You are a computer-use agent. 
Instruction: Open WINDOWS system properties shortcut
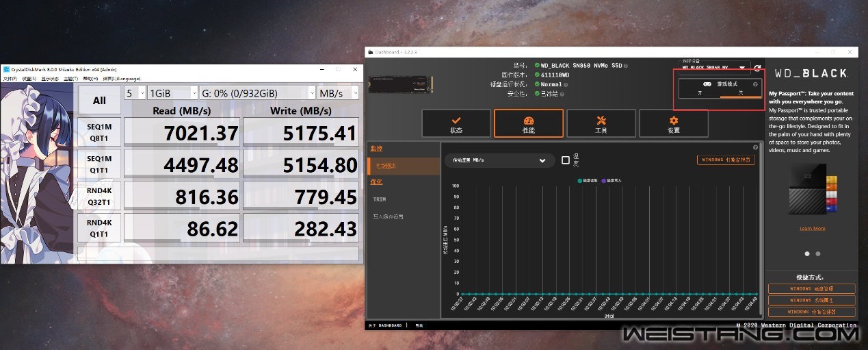click(x=811, y=300)
